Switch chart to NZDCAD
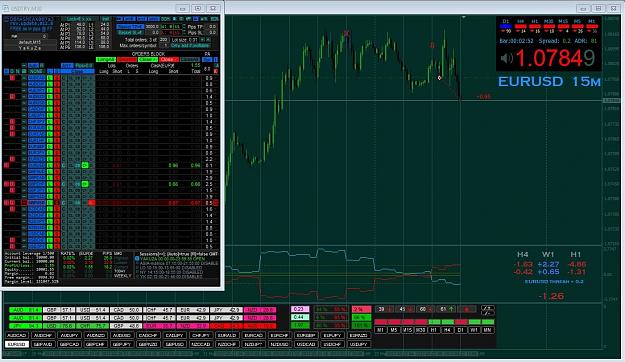 (201, 344)
